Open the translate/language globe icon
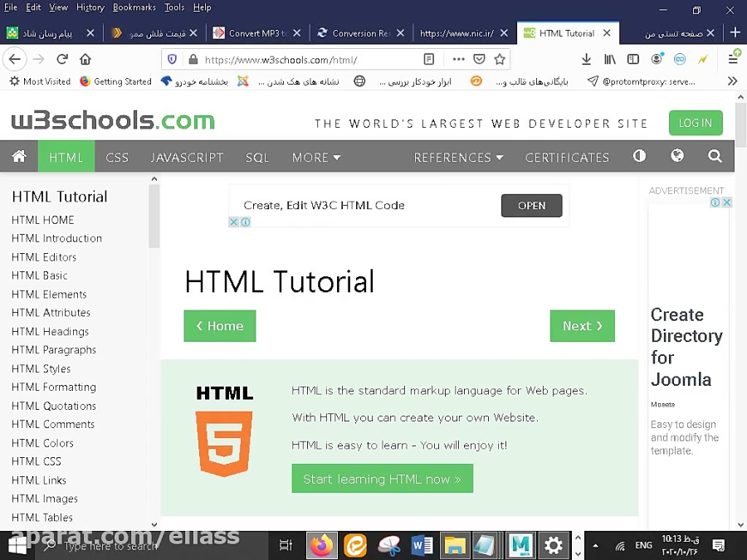The height and width of the screenshot is (560, 747). point(678,157)
